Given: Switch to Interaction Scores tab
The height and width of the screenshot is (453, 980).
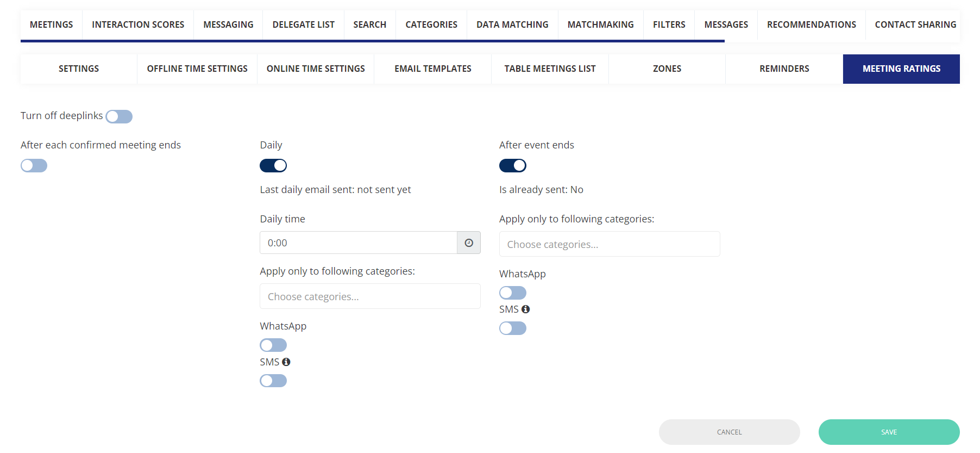Looking at the screenshot, I should pyautogui.click(x=138, y=24).
